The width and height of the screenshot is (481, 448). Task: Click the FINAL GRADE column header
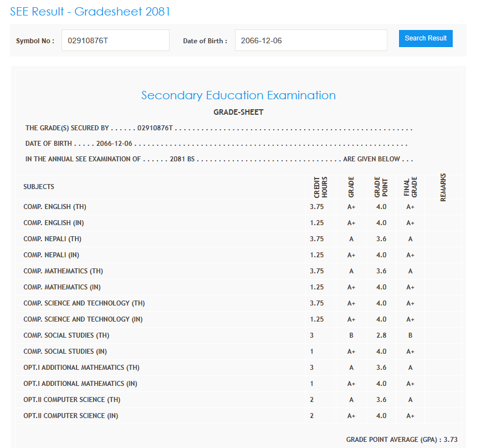click(x=410, y=187)
